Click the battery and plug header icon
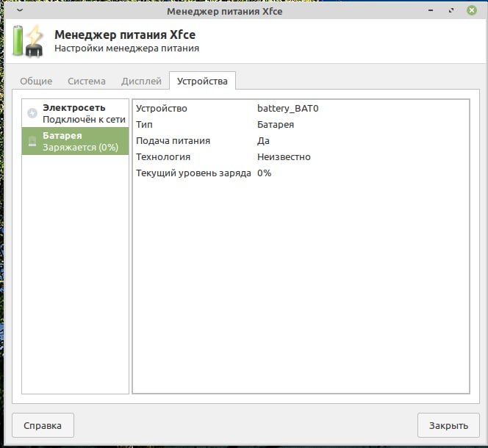The height and width of the screenshot is (448, 488). point(28,40)
